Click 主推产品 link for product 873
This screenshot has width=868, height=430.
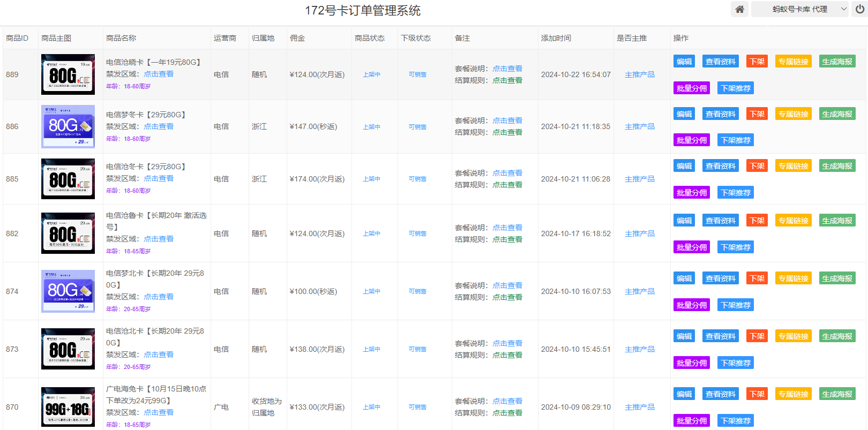click(x=640, y=349)
